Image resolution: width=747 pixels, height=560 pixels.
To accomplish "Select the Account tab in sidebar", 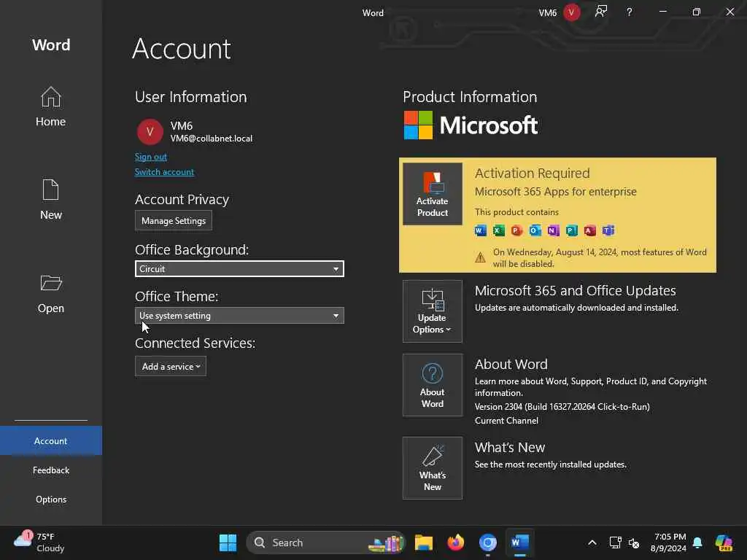I will [51, 441].
